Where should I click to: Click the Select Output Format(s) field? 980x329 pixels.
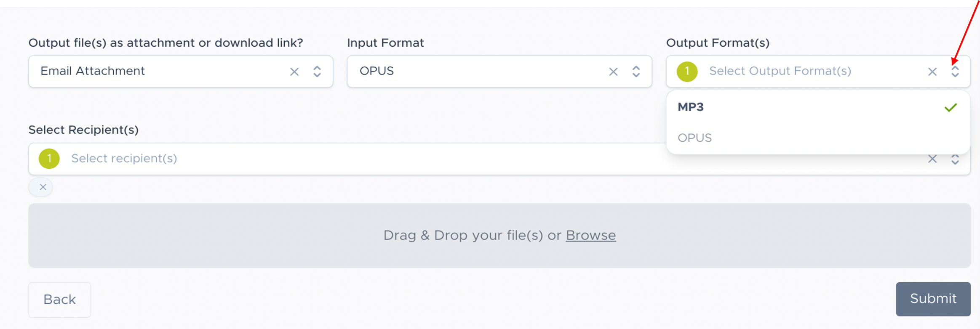[800, 71]
